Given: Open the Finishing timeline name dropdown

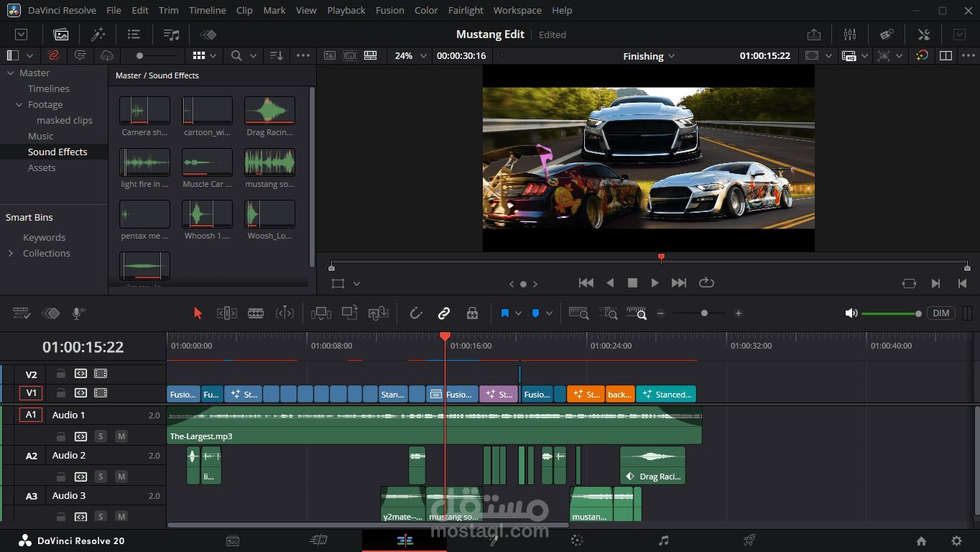Looking at the screenshot, I should click(649, 56).
